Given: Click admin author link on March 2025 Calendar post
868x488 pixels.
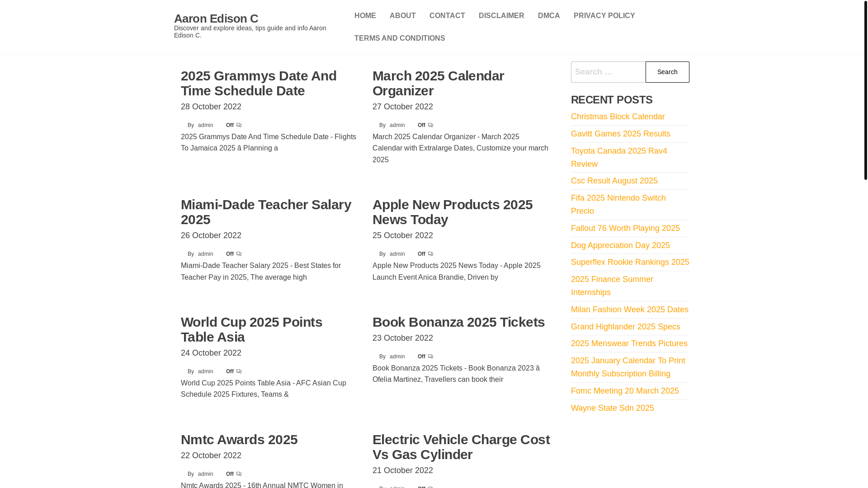Looking at the screenshot, I should (x=397, y=125).
